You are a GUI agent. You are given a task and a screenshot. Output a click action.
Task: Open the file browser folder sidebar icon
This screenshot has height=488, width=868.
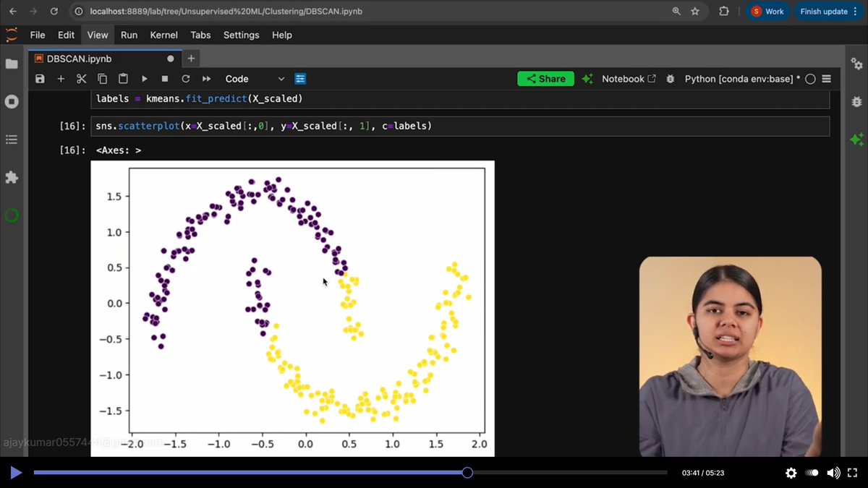point(12,64)
